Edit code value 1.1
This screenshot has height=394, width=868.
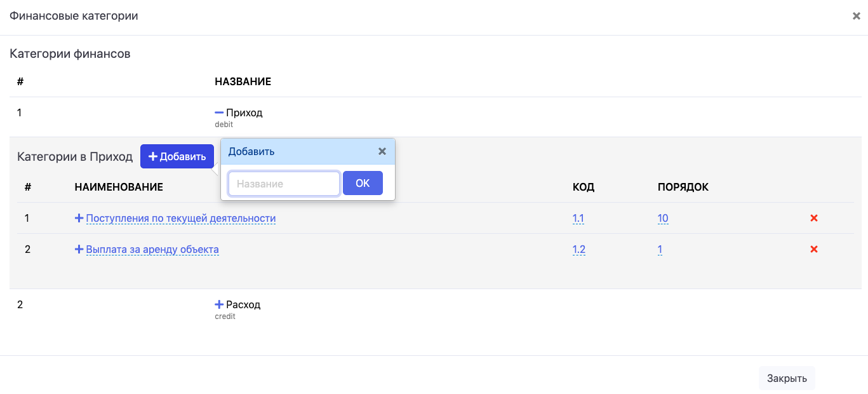[578, 218]
